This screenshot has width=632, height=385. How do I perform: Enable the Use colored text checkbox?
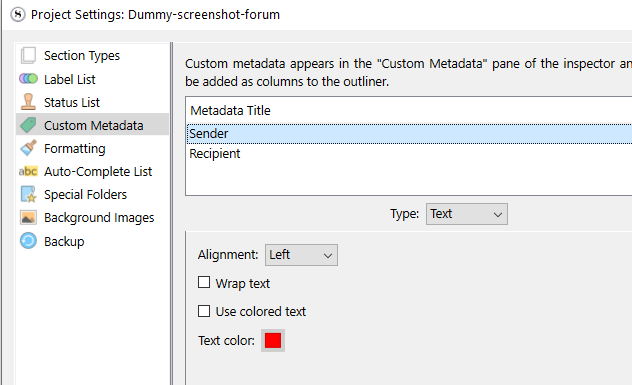tap(204, 311)
